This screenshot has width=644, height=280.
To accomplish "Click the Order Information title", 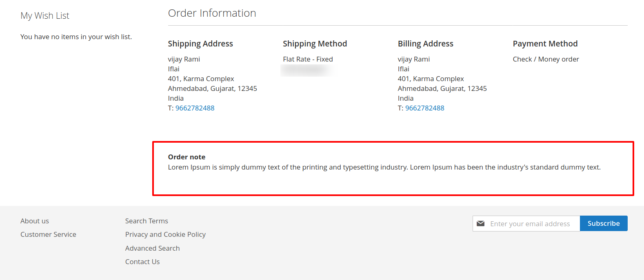I will click(x=212, y=13).
